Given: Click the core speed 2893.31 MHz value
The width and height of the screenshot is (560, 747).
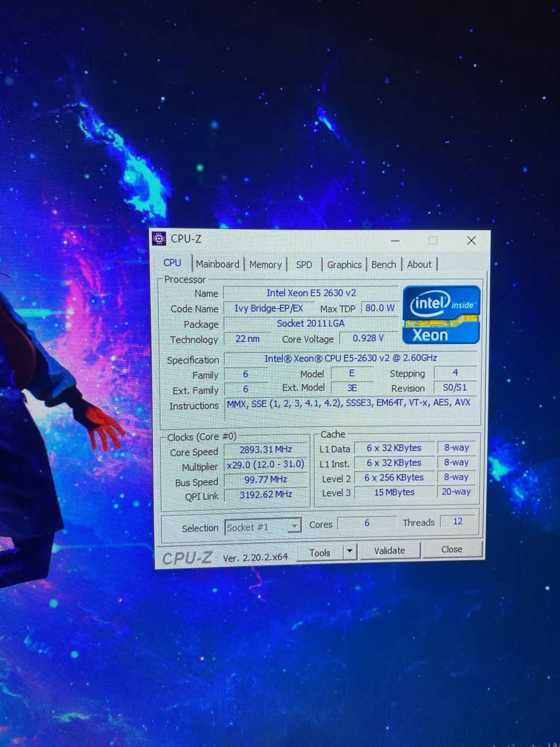Looking at the screenshot, I should click(x=266, y=449).
